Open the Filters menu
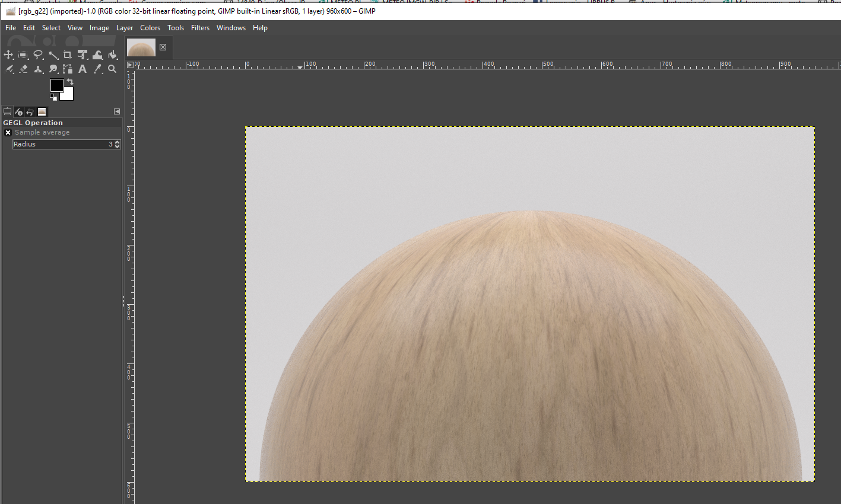 tap(200, 28)
